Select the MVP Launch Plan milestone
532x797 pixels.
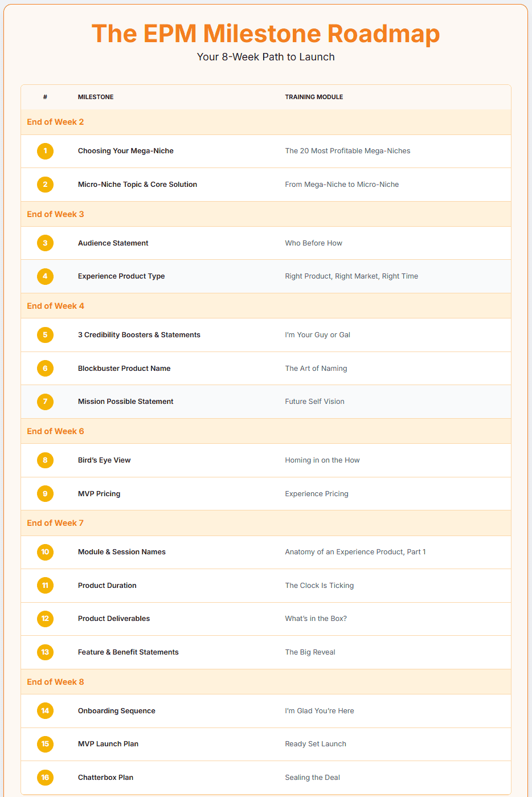108,744
